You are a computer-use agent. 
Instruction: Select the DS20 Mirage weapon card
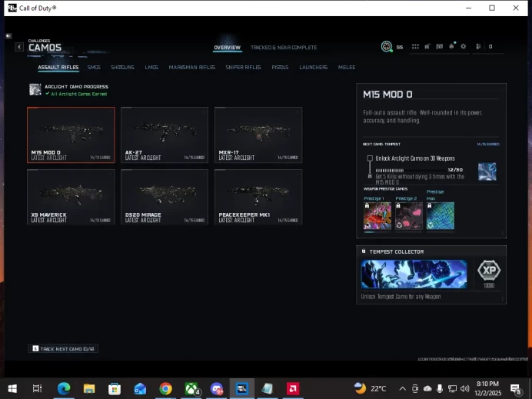point(165,197)
